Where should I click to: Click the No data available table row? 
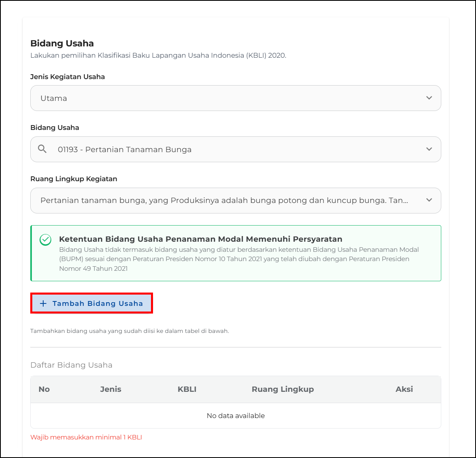[236, 416]
